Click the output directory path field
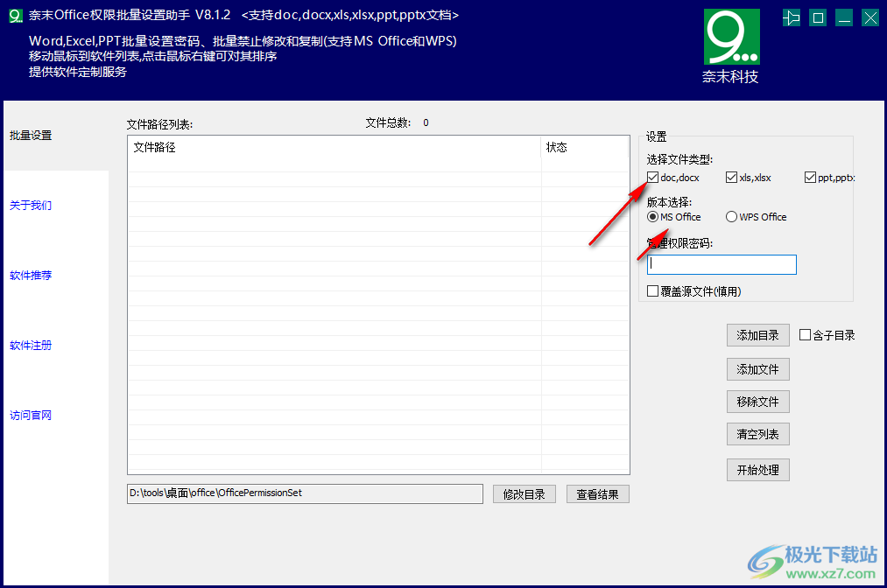The width and height of the screenshot is (887, 588). tap(305, 493)
